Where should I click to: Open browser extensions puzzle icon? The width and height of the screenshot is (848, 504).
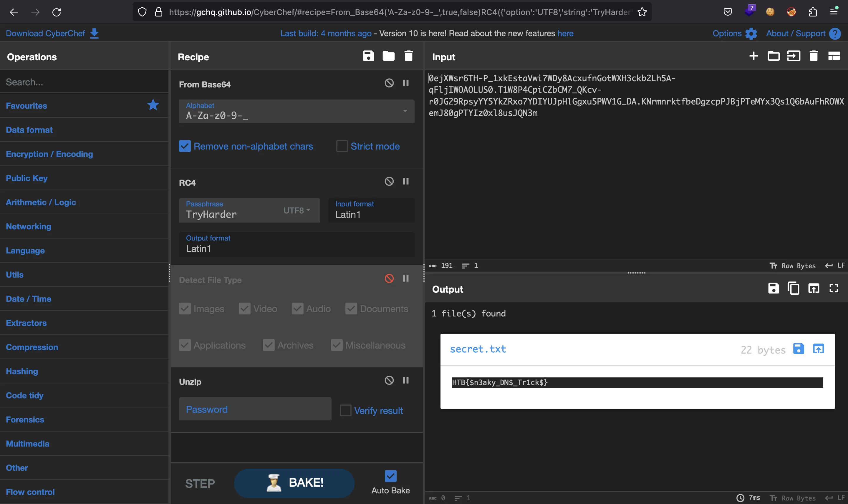pyautogui.click(x=813, y=12)
